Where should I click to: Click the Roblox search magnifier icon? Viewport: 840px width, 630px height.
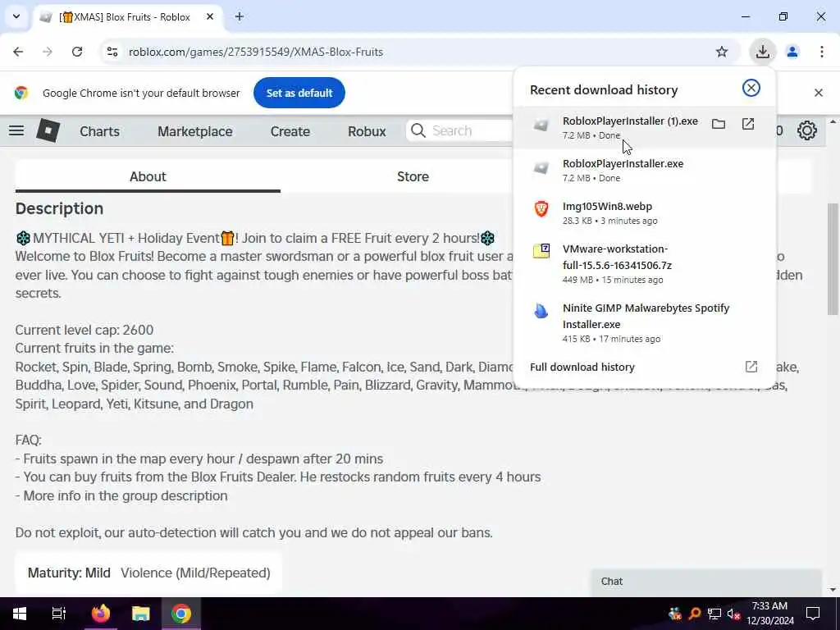click(418, 130)
